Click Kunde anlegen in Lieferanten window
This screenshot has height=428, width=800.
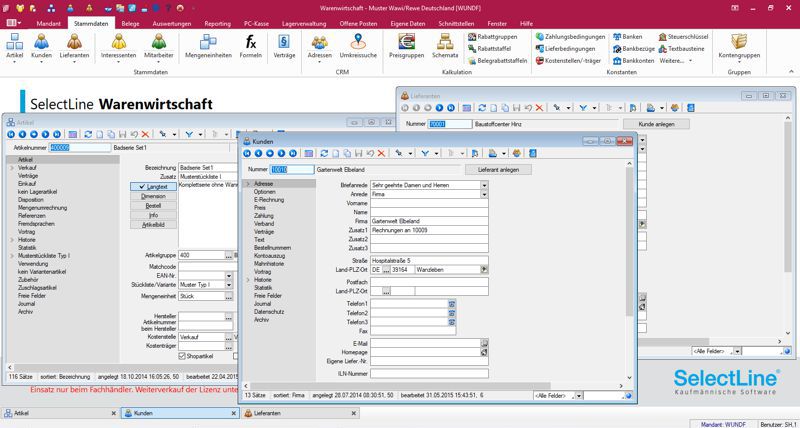tap(656, 124)
